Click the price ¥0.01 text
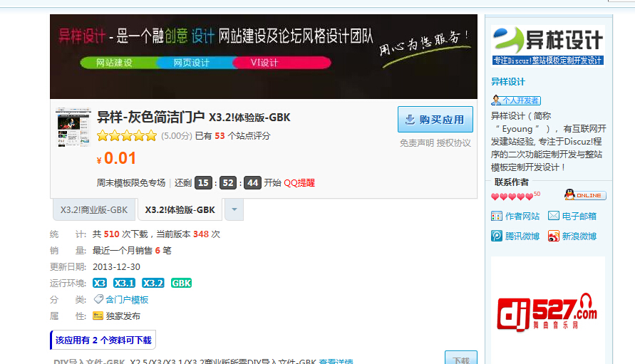The width and height of the screenshot is (635, 364). click(x=116, y=158)
